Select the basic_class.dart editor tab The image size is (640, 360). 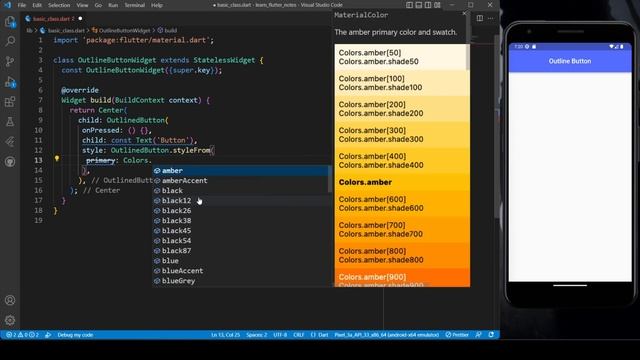click(53, 19)
